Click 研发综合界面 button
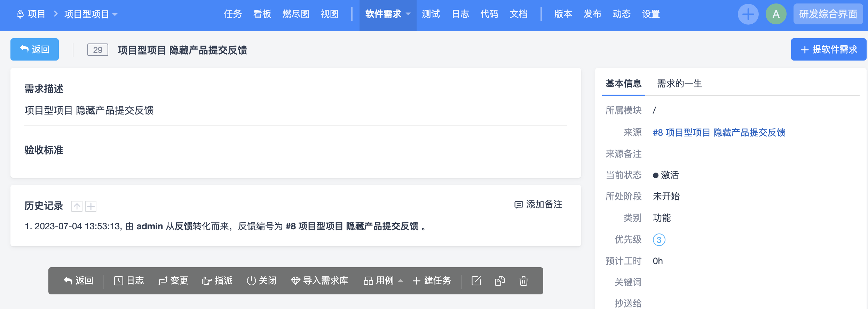 coord(828,14)
